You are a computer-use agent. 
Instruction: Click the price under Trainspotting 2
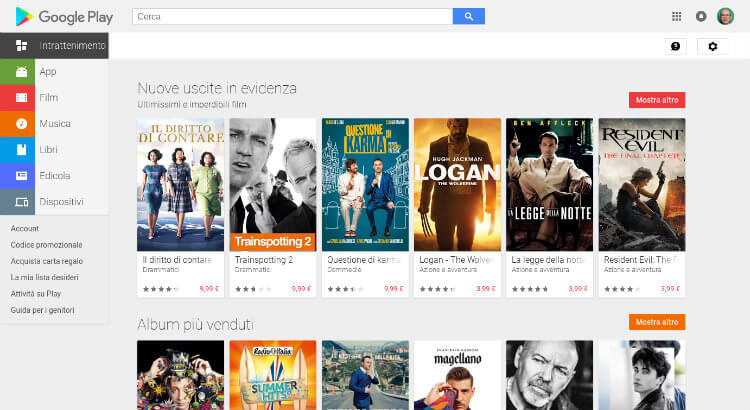[301, 289]
